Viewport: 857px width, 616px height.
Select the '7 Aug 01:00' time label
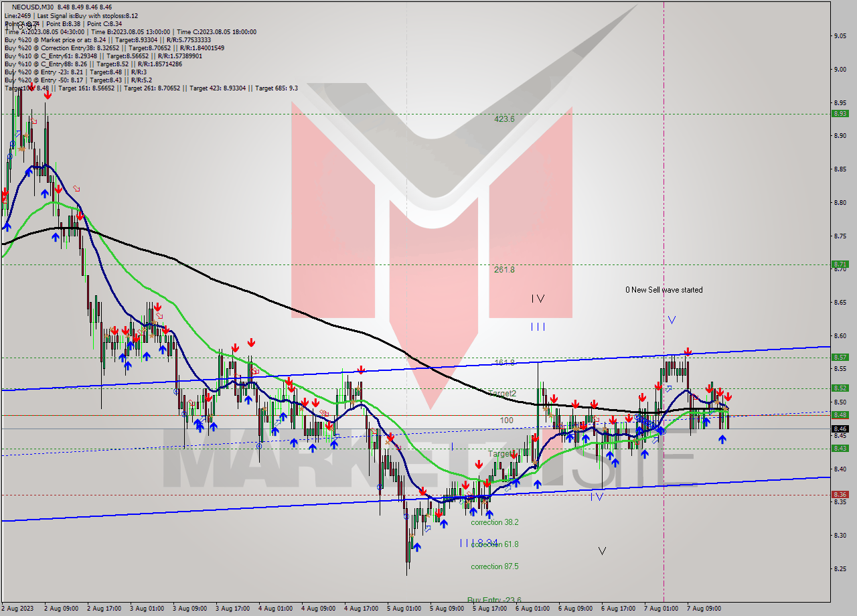(x=661, y=609)
